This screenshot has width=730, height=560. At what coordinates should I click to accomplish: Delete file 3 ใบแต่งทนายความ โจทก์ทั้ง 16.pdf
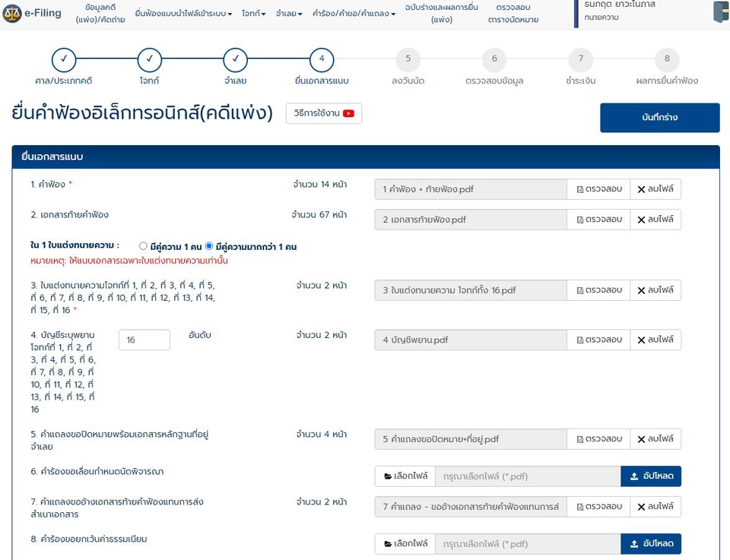(x=655, y=290)
